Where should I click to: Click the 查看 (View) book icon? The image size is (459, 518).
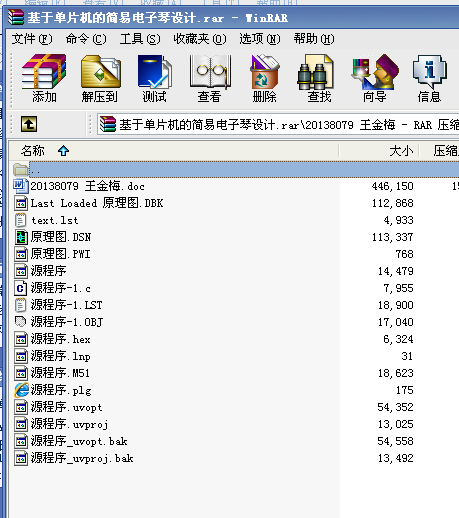210,79
